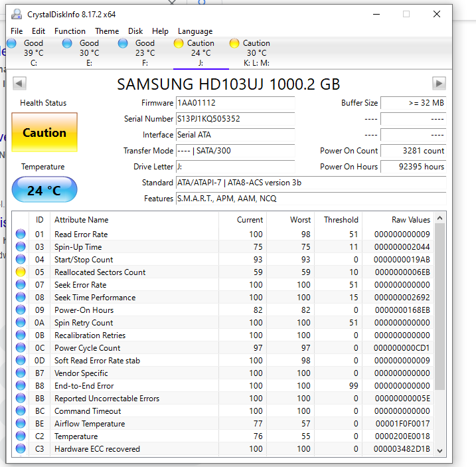This screenshot has height=467, width=476.
Task: Click the Worst column header
Action: [291, 220]
